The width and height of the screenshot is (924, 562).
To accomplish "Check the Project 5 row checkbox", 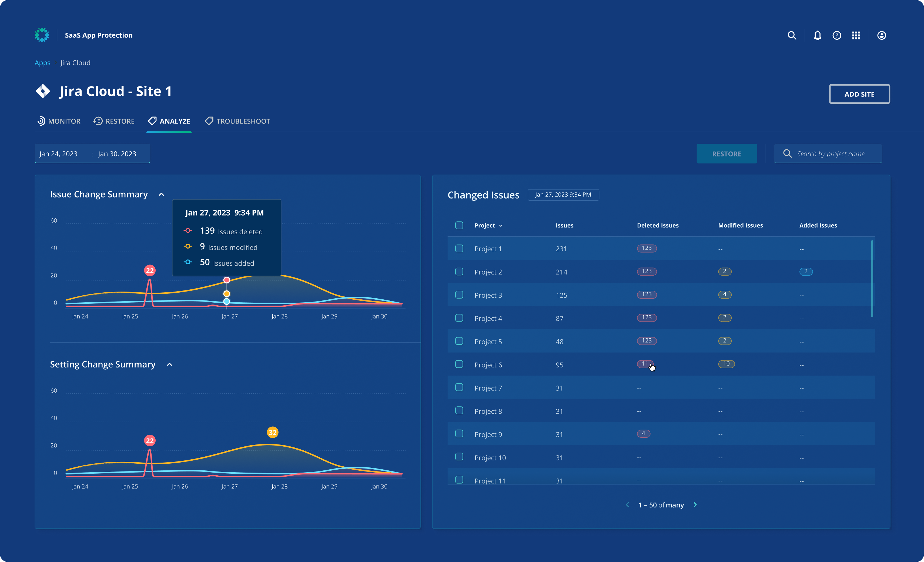I will pos(459,341).
